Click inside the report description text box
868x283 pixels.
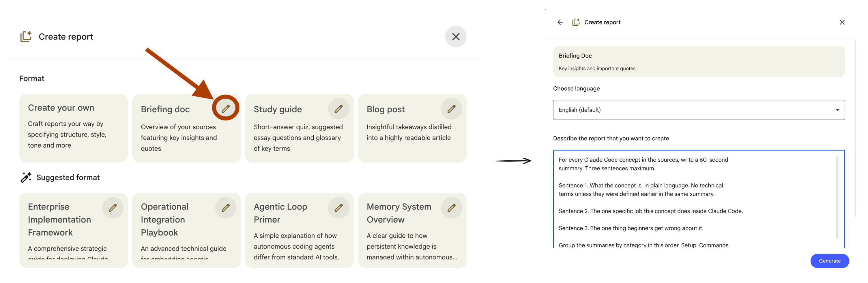pyautogui.click(x=694, y=199)
